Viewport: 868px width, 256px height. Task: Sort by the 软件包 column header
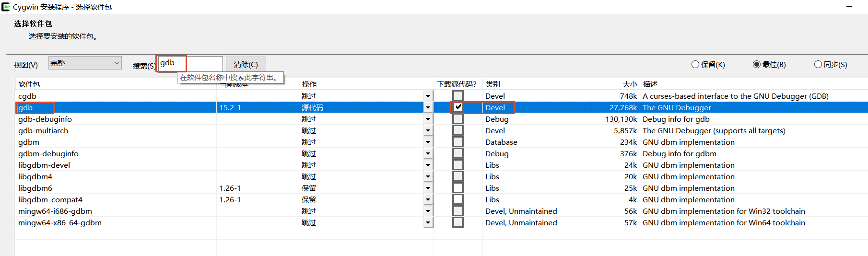pos(115,84)
